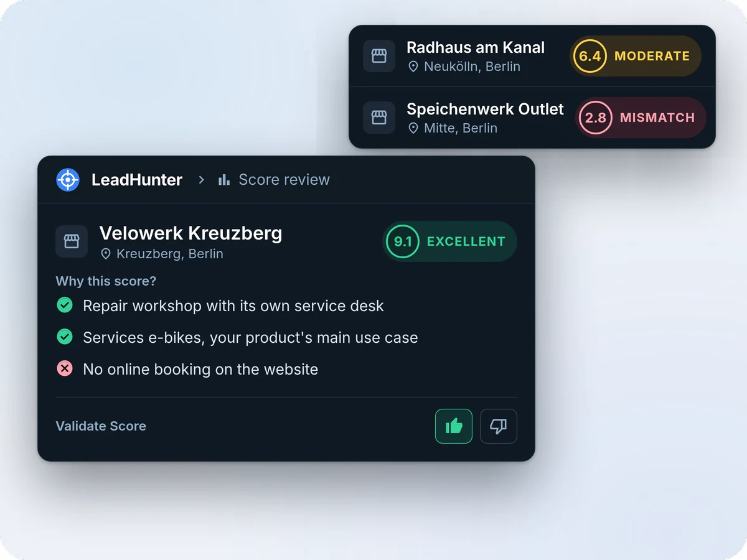Viewport: 747px width, 560px height.
Task: Select the Services e-bikes reason text
Action: coord(250,338)
